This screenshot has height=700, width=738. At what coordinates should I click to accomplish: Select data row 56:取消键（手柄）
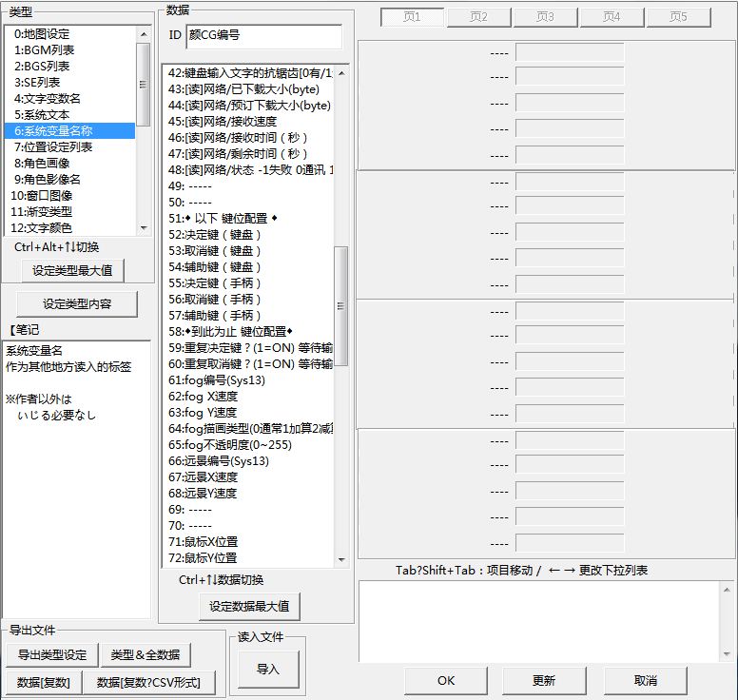tap(248, 299)
